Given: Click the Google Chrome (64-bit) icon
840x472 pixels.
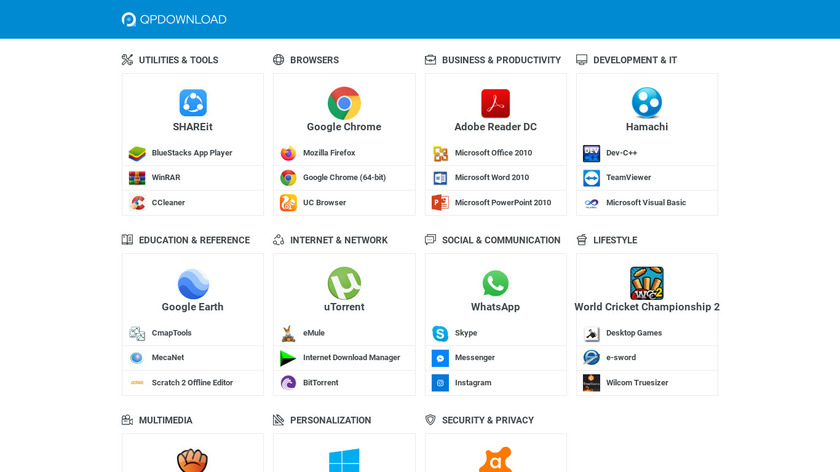Looking at the screenshot, I should [x=288, y=178].
